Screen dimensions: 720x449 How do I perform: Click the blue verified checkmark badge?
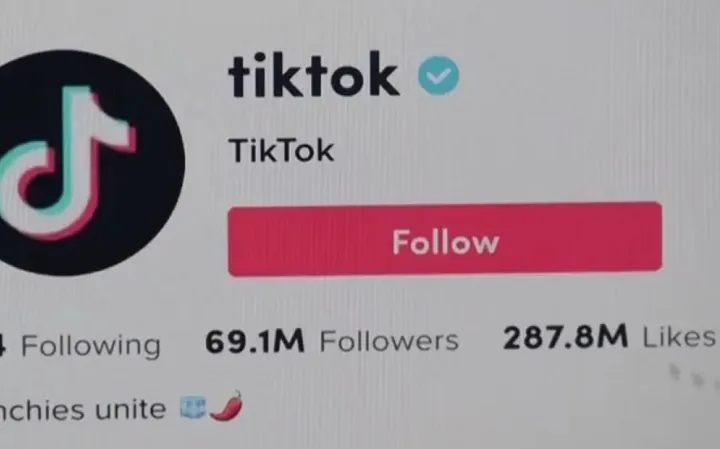pos(439,76)
